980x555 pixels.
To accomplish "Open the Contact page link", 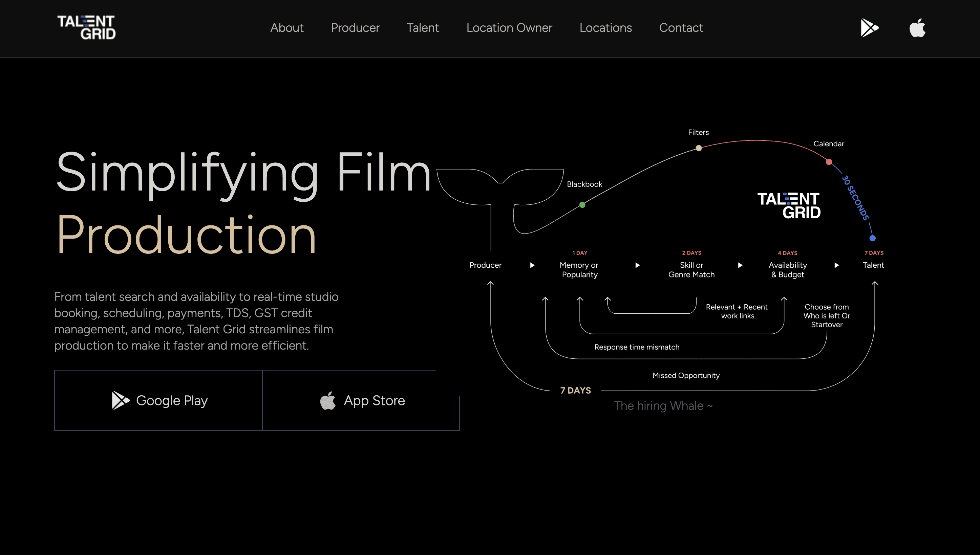I will pyautogui.click(x=681, y=28).
